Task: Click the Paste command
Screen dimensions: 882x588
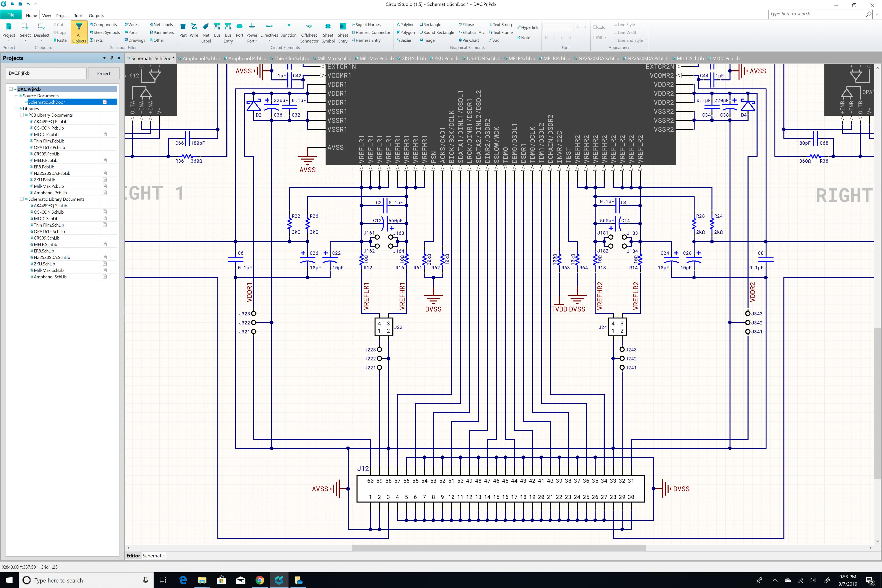Action: [x=60, y=40]
